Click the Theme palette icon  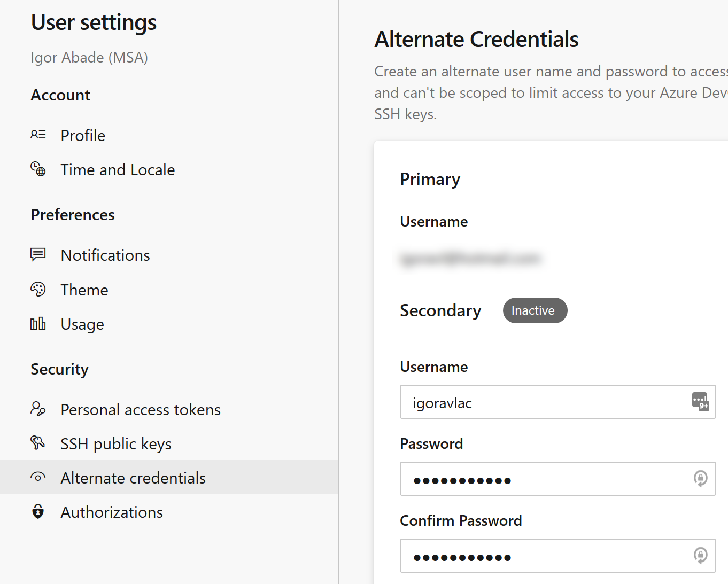point(38,289)
